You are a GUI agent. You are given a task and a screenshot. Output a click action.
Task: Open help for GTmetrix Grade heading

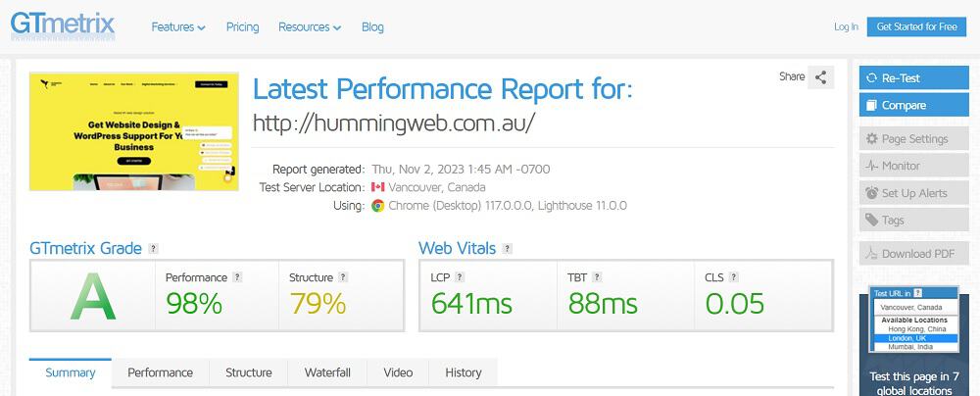(153, 249)
